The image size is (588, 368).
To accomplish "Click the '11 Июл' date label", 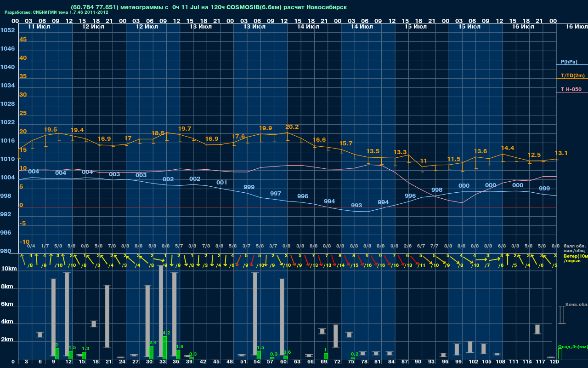I will coord(38,27).
